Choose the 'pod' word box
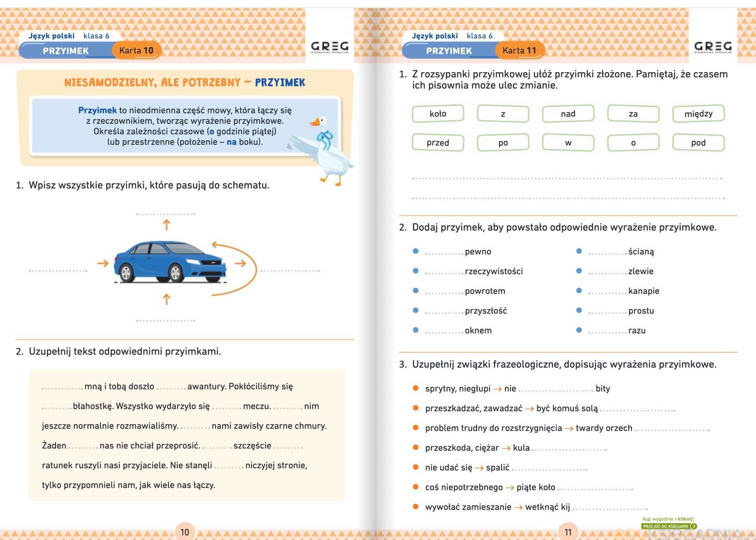The image size is (756, 540). pos(698,142)
